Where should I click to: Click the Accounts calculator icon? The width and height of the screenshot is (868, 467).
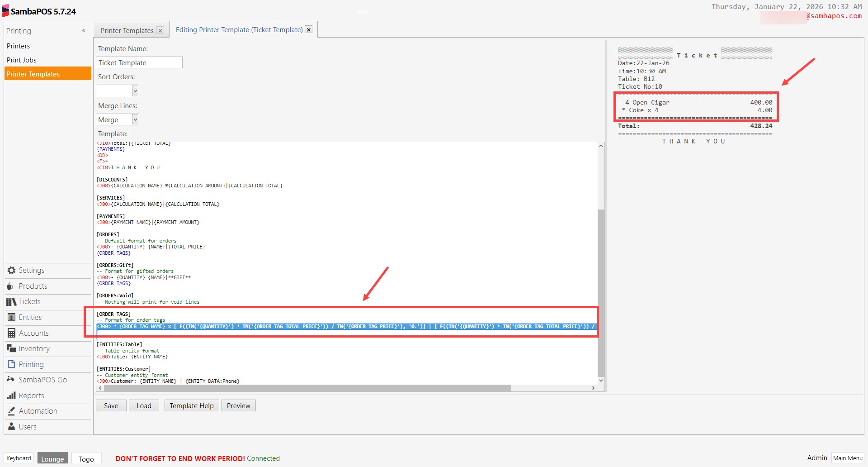coord(11,333)
